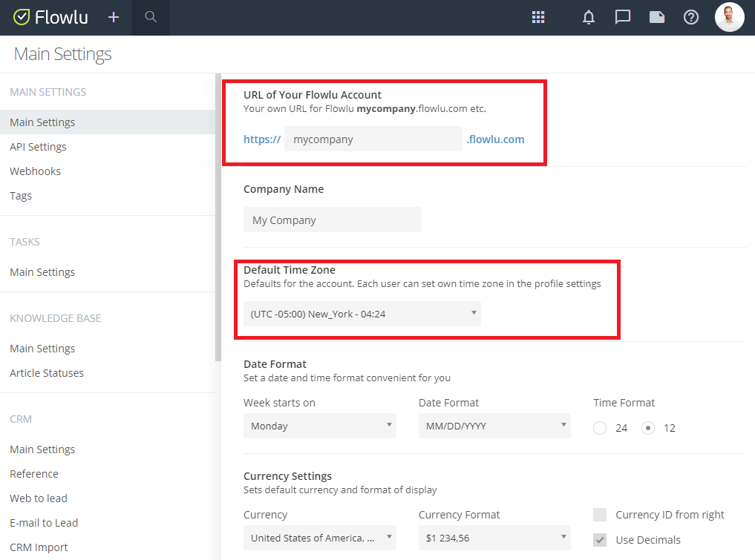This screenshot has width=755, height=560.
Task: Click the Currency Settings heading
Action: (287, 475)
